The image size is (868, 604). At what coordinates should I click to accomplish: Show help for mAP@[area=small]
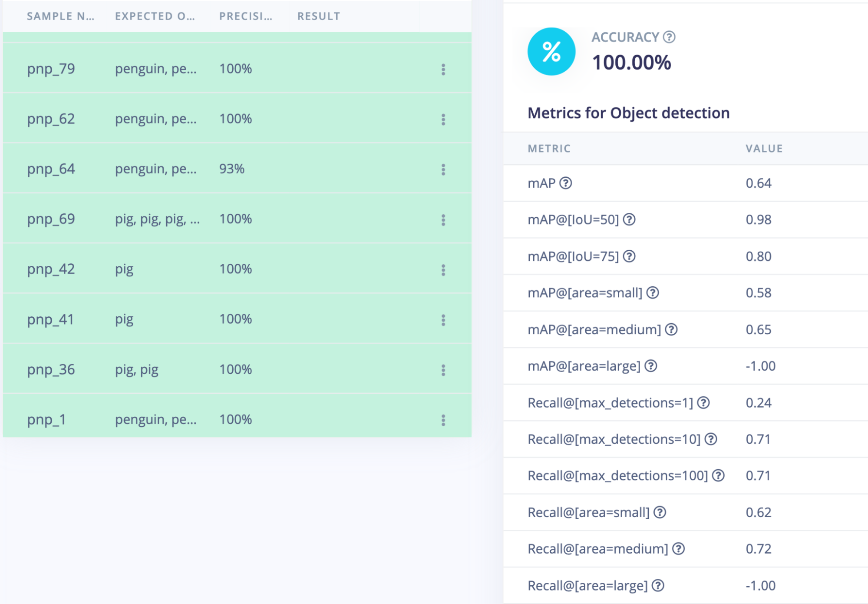pos(653,293)
